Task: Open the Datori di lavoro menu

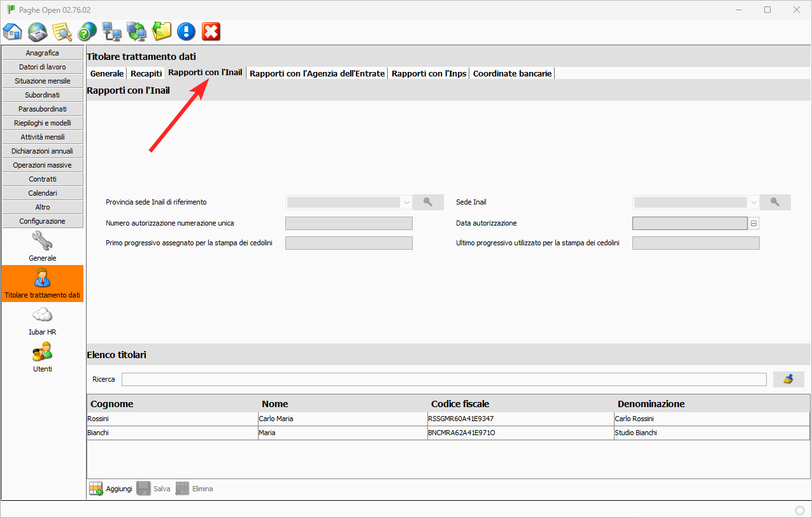Action: point(42,67)
